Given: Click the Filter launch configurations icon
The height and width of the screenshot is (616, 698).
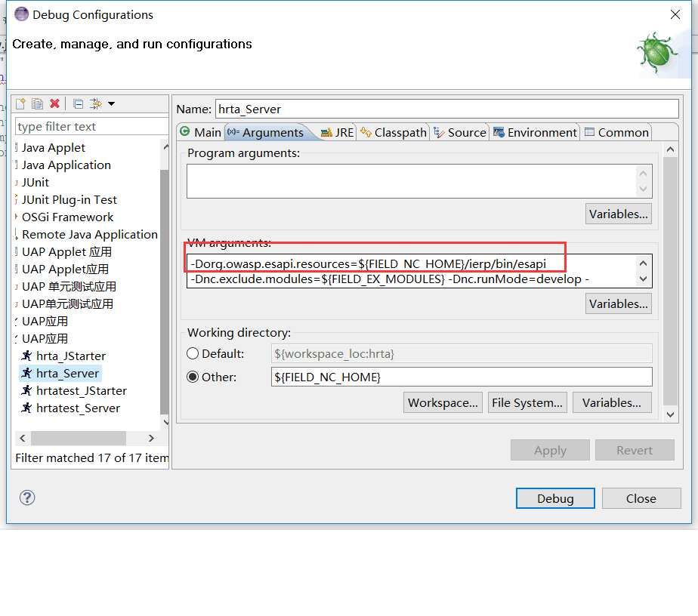Looking at the screenshot, I should pos(95,103).
